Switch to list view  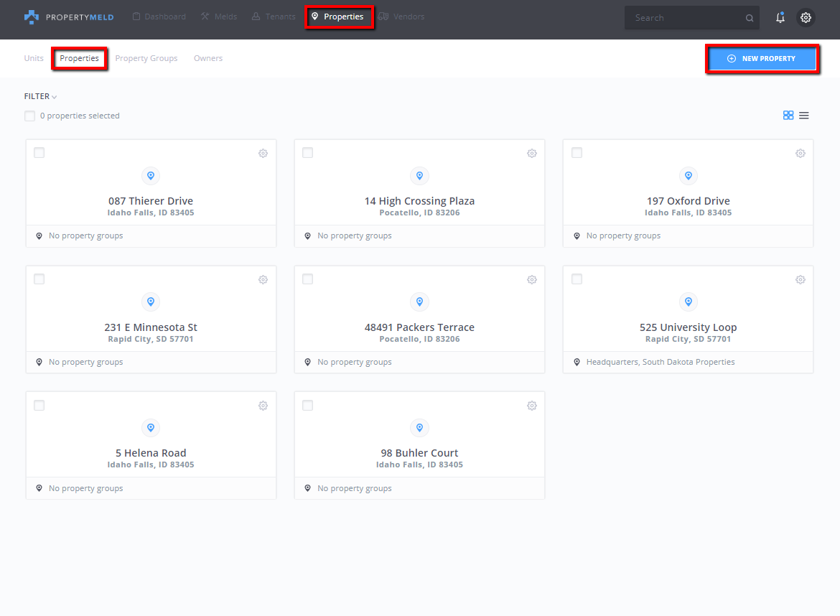(x=804, y=115)
